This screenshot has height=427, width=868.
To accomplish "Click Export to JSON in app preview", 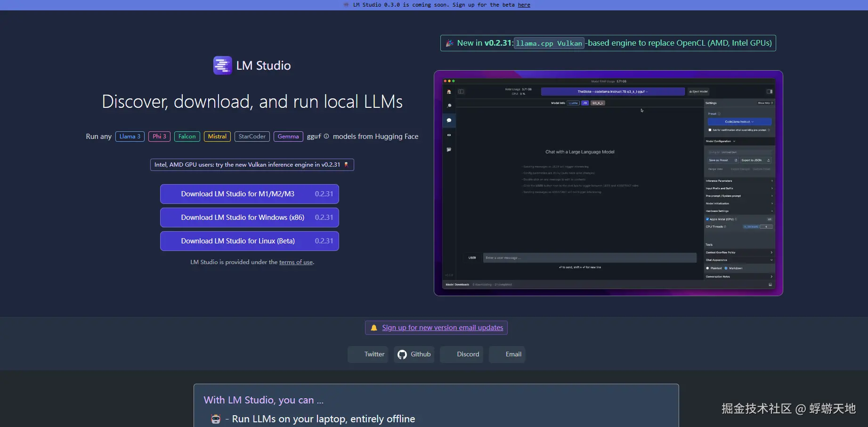I will coord(755,161).
